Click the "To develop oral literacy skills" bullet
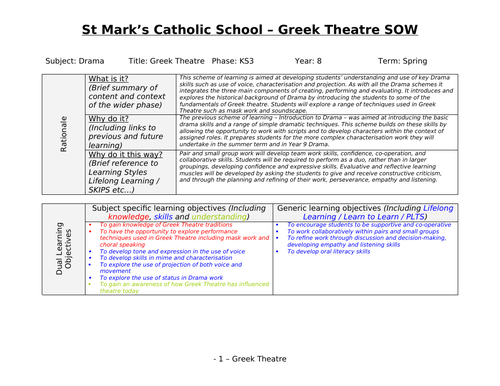The image size is (500, 386). click(329, 251)
